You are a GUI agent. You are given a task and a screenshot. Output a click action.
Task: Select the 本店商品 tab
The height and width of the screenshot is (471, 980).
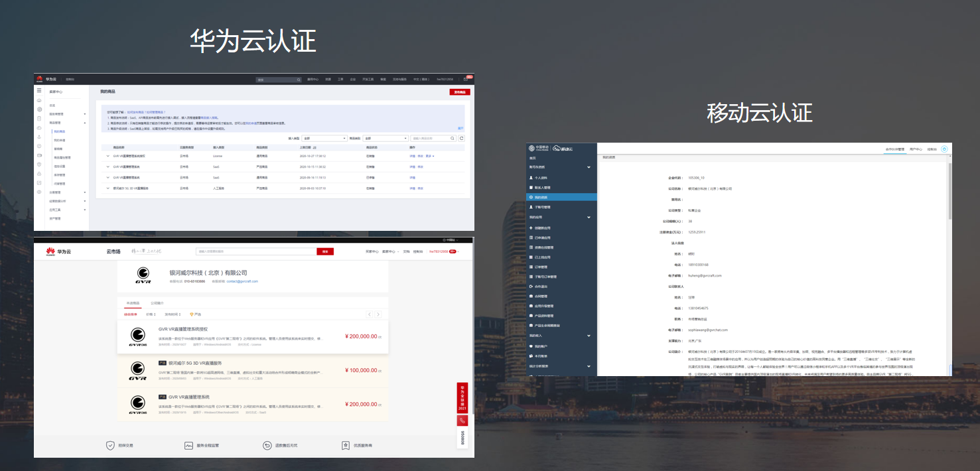tap(133, 303)
